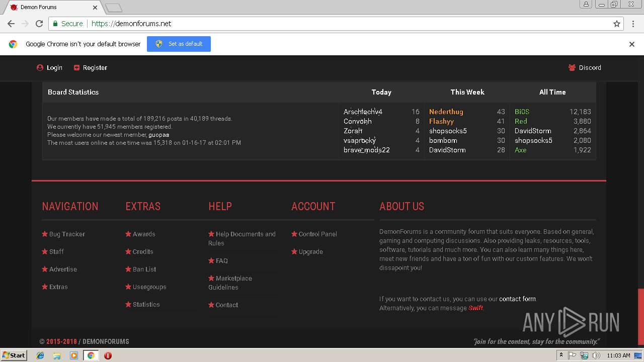
Task: Open the Control Panel footer link
Action: point(318,234)
